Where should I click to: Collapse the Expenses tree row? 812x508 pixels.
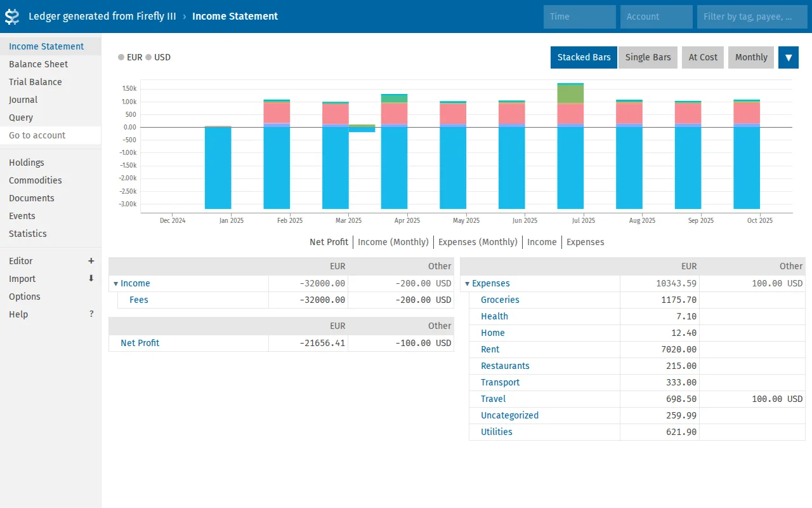pos(468,284)
